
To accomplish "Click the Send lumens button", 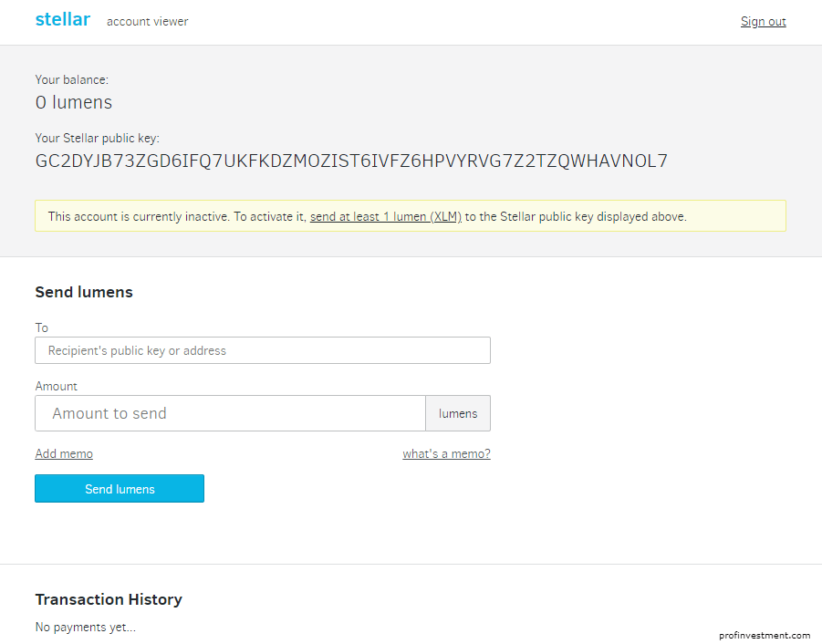I will click(120, 489).
